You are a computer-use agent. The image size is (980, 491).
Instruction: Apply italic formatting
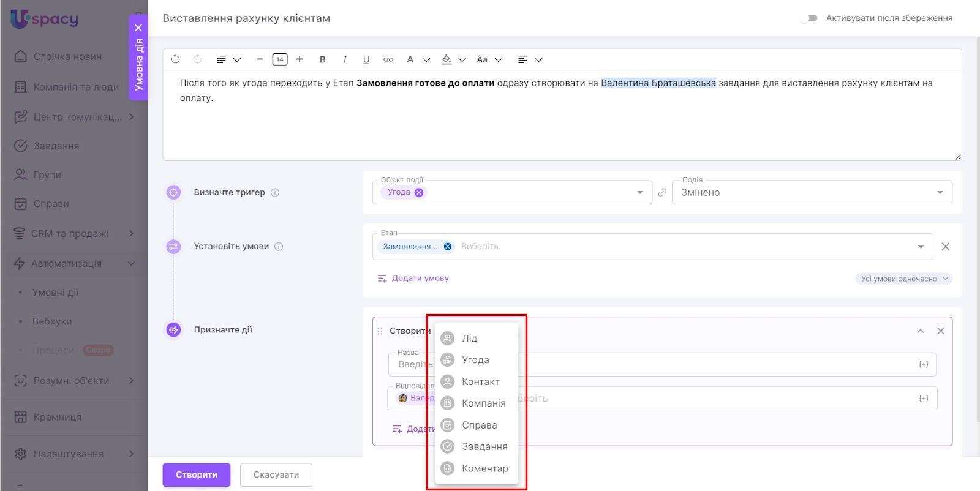point(344,59)
